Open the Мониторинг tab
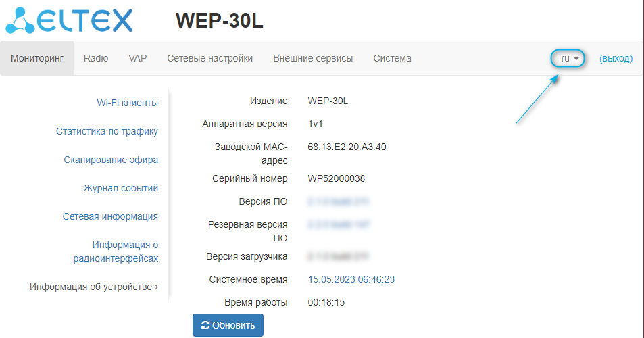The width and height of the screenshot is (644, 338). point(37,58)
